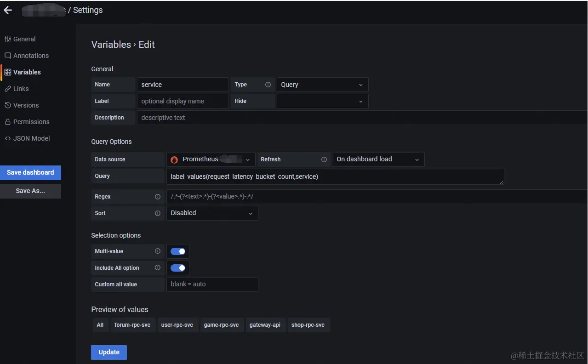Screen dimensions: 588x364
Task: Click the Name field containing service
Action: (x=183, y=85)
